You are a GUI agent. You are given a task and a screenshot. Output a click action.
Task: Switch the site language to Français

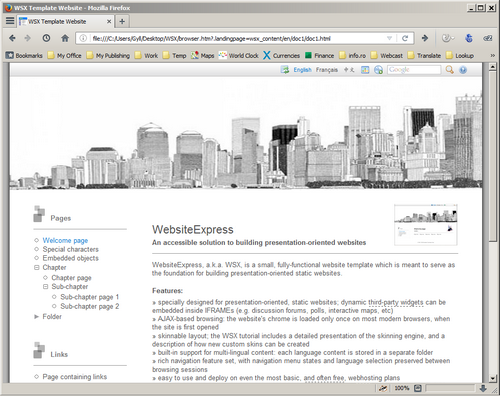coord(327,70)
